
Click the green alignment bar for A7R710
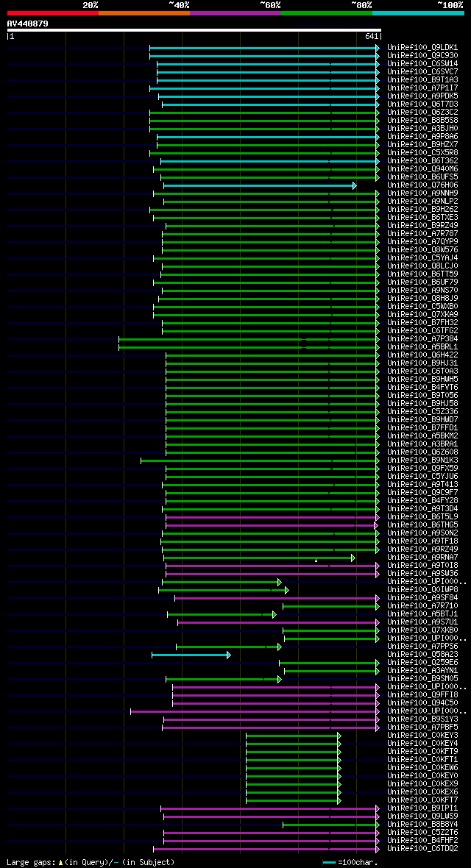coord(331,606)
